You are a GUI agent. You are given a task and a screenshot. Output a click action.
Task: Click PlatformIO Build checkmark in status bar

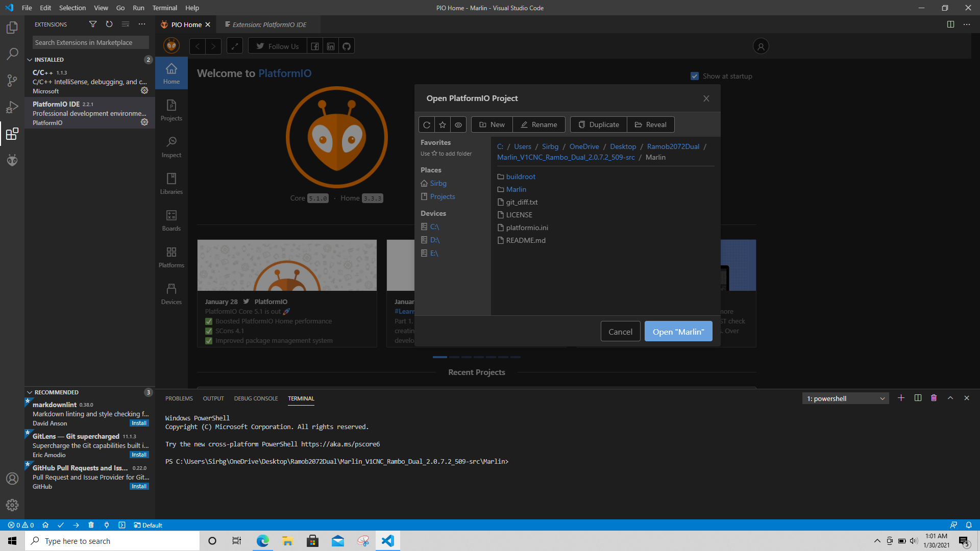[61, 525]
